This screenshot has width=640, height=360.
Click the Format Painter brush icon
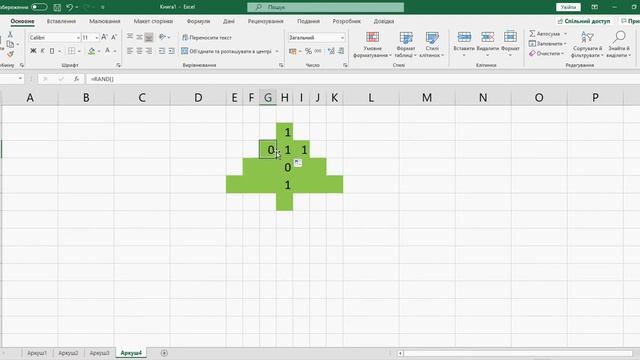10,54
